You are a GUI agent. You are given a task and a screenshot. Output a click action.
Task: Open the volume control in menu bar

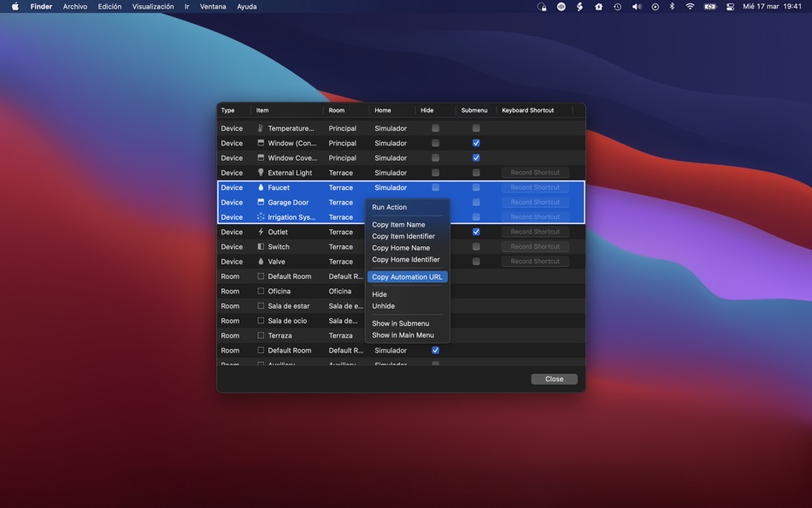[x=637, y=7]
